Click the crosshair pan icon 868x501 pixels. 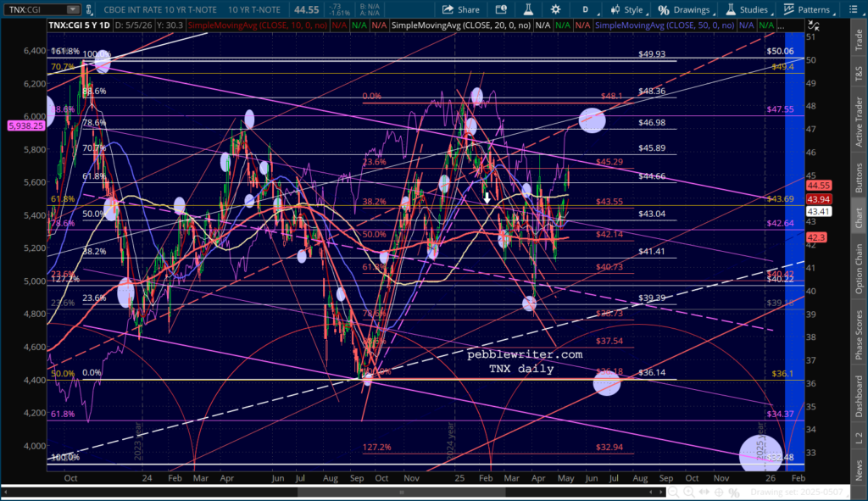719,492
